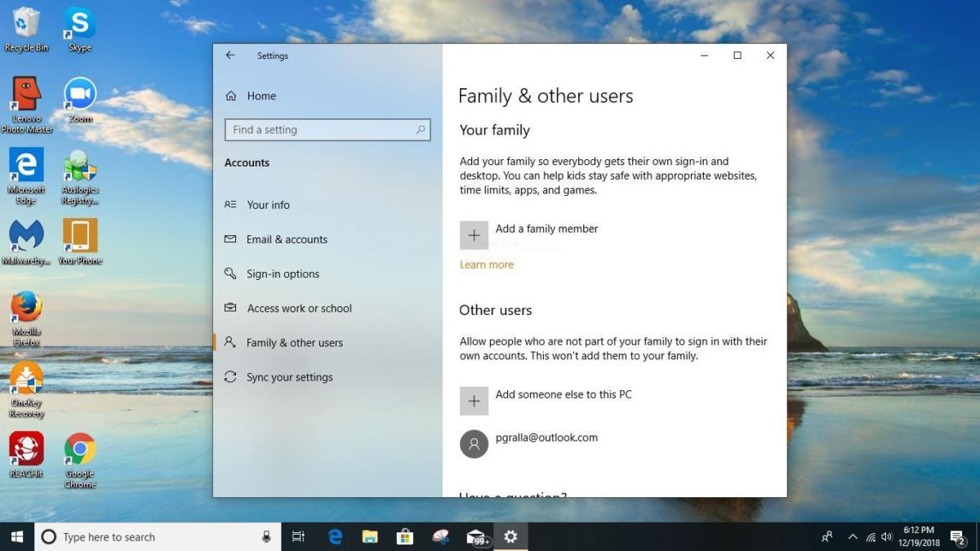Click the Sign-in options key icon

230,273
